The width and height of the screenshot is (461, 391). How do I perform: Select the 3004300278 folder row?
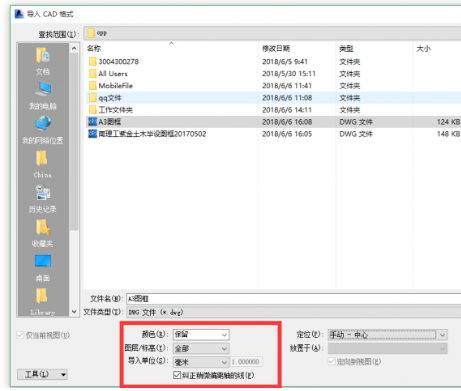click(x=273, y=62)
